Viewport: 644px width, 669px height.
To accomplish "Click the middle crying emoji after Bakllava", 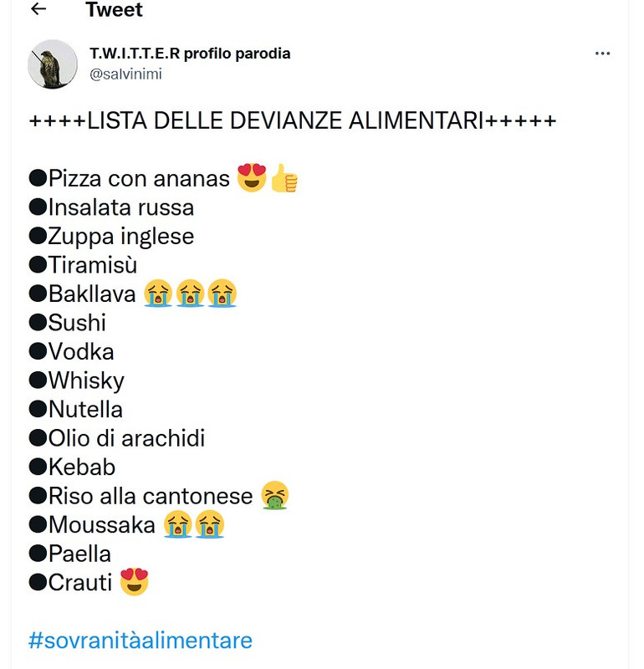I will click(x=190, y=294).
